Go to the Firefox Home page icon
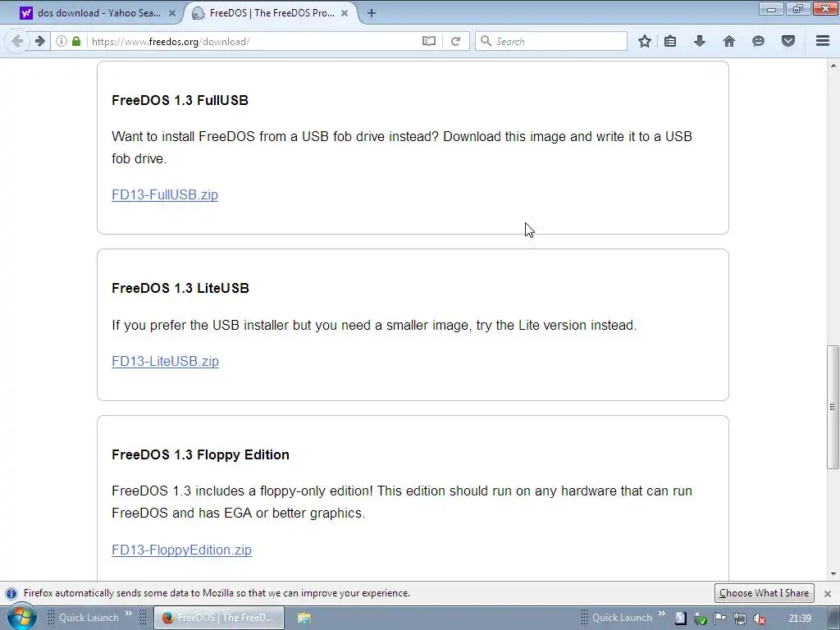The height and width of the screenshot is (630, 840). coord(729,41)
